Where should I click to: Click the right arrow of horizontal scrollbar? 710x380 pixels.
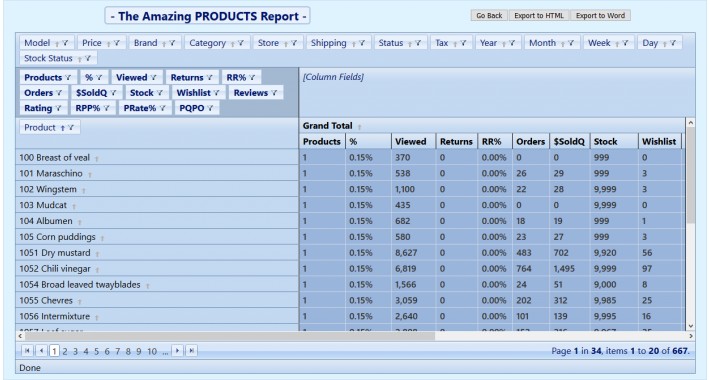[x=691, y=336]
